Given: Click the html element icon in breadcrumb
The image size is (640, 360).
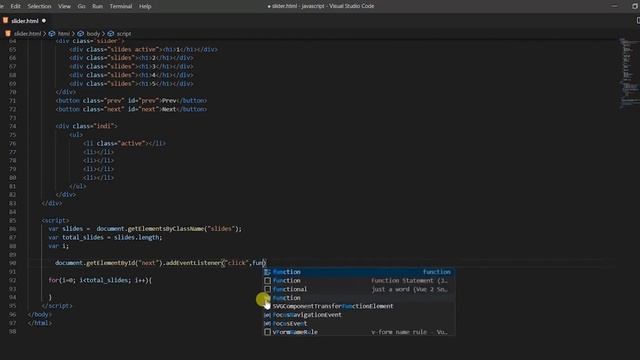Looking at the screenshot, I should (x=52, y=33).
